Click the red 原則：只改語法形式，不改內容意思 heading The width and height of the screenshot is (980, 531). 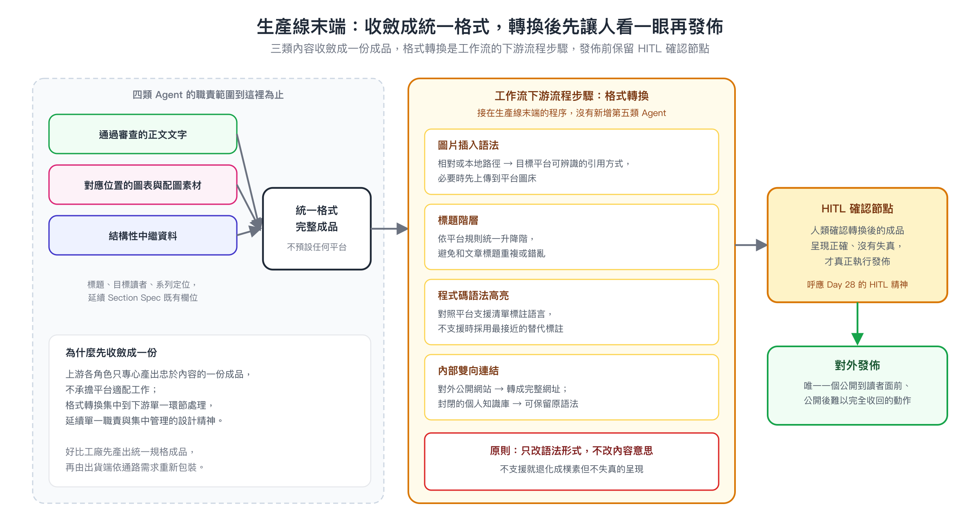pos(572,451)
